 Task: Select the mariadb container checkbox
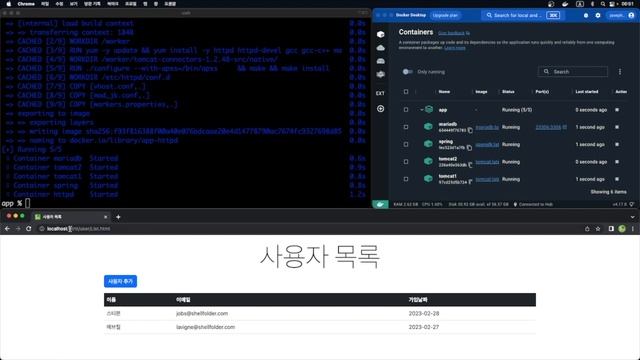(406, 127)
